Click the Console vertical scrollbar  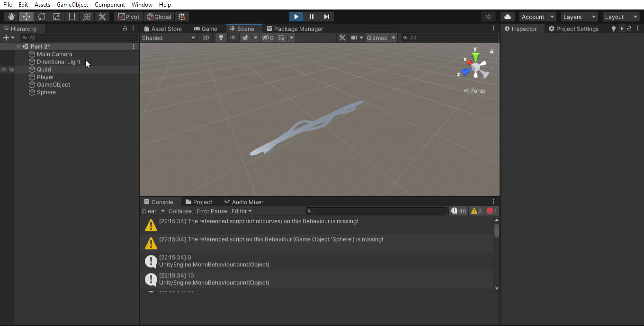pos(496,231)
